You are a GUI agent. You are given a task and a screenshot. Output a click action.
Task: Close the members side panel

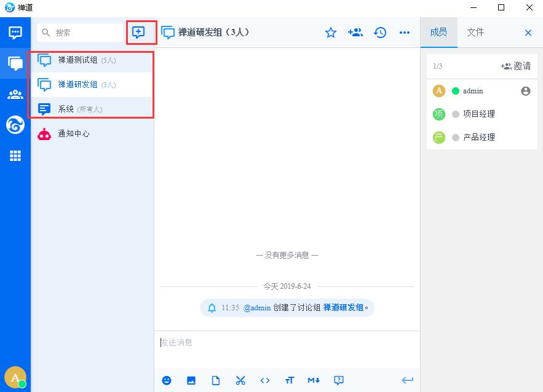(528, 33)
